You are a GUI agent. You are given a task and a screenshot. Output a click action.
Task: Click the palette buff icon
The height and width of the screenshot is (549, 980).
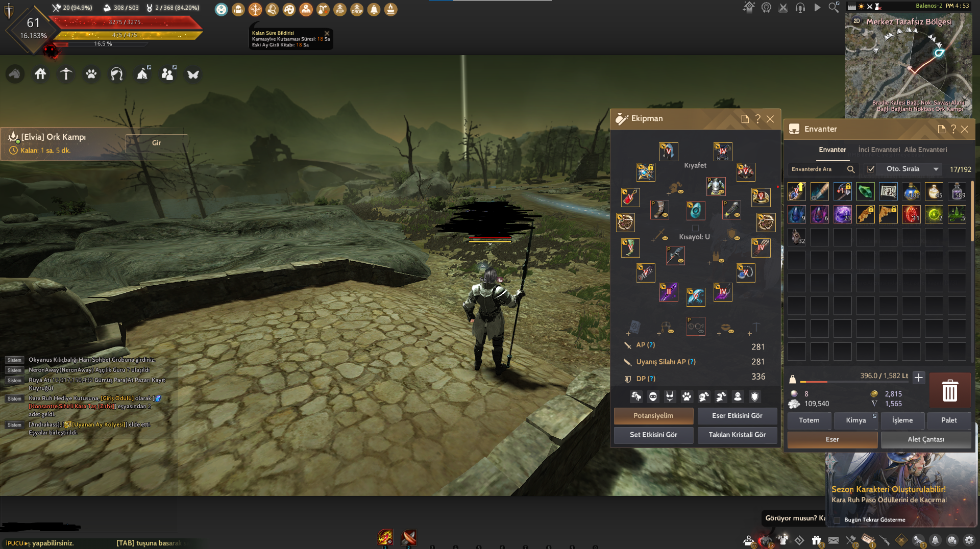click(x=289, y=9)
